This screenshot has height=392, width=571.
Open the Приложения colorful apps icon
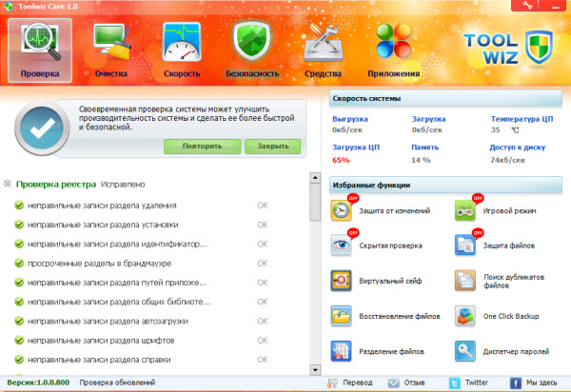click(393, 41)
